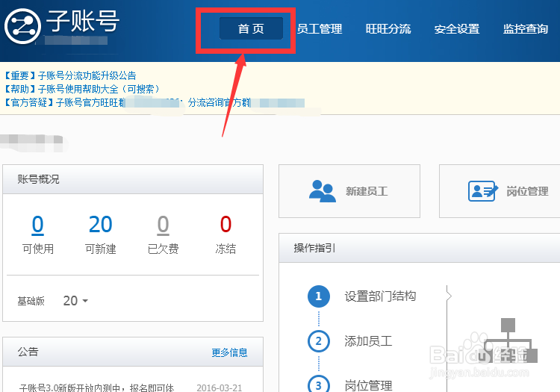Go to 旺旺分流 tab

(388, 29)
